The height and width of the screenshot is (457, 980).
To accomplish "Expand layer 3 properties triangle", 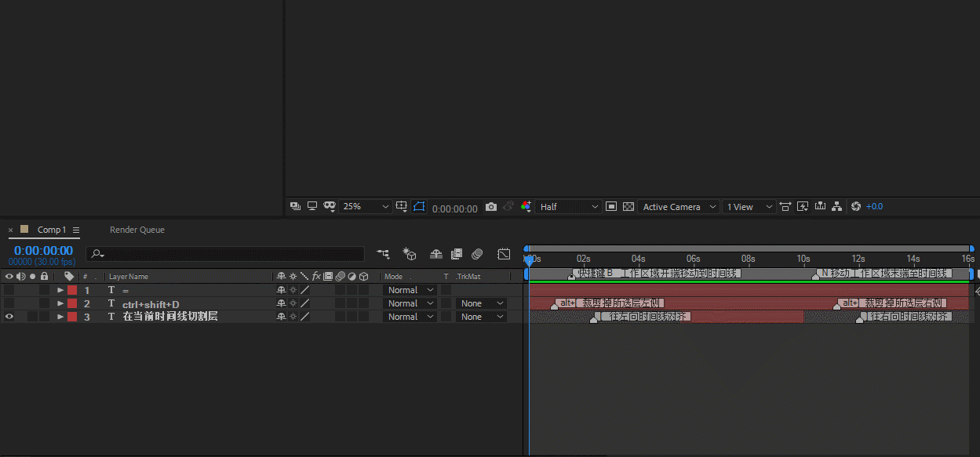I will click(x=60, y=317).
